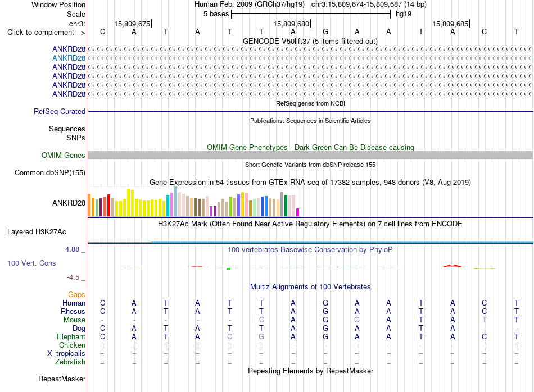Click the lime green GTEx bar

[230, 206]
